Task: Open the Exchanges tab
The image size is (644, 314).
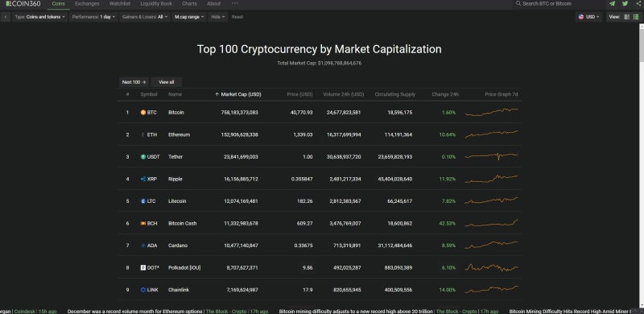Action: [x=87, y=4]
